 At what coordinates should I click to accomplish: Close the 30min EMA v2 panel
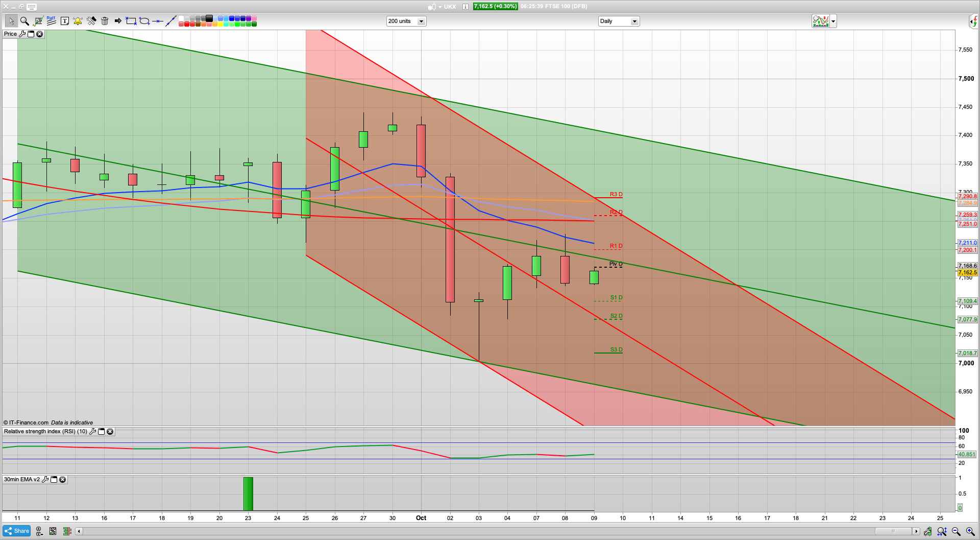(x=62, y=479)
